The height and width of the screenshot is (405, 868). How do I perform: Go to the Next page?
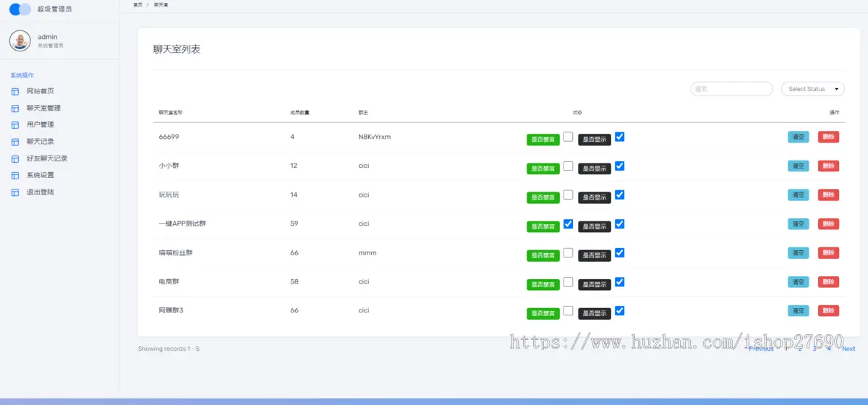click(848, 349)
